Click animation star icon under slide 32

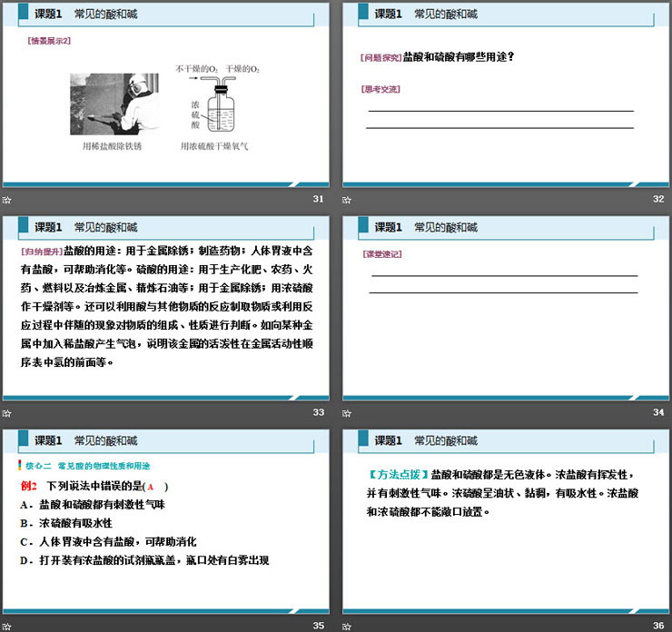coord(347,200)
